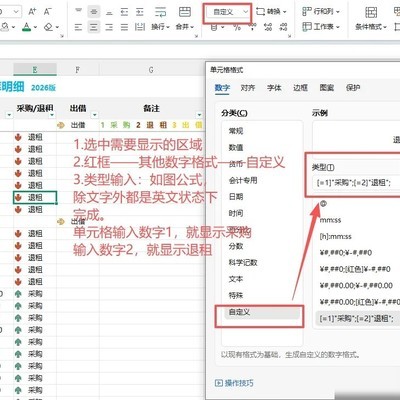The image size is (400, 400).
Task: Click the wrap text icon
Action: (x=161, y=12)
